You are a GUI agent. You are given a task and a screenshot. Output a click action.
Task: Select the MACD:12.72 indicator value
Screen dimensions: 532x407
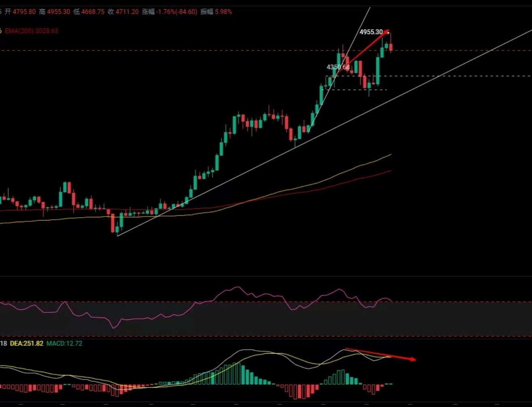coord(64,343)
